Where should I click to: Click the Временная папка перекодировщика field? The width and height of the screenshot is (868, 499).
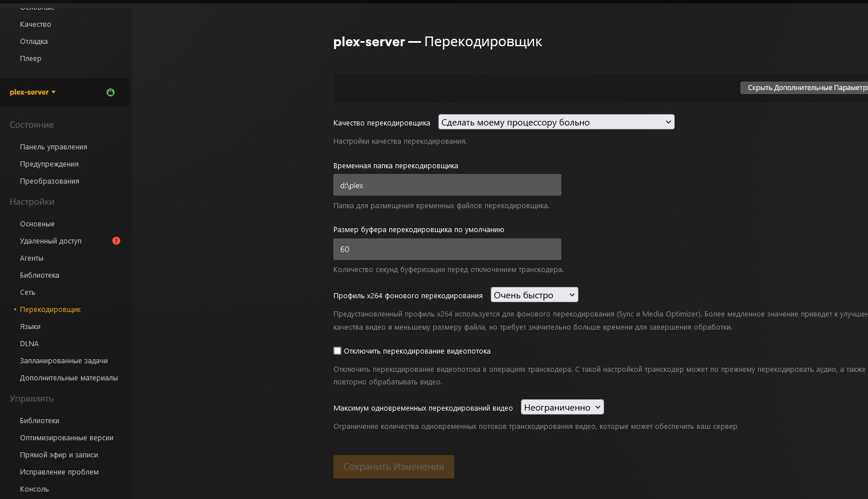(x=447, y=185)
